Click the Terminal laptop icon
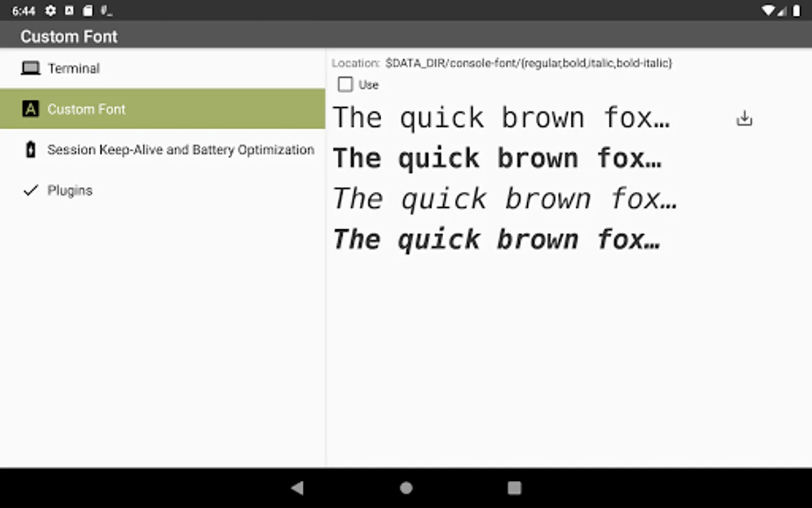The image size is (812, 508). (x=30, y=68)
